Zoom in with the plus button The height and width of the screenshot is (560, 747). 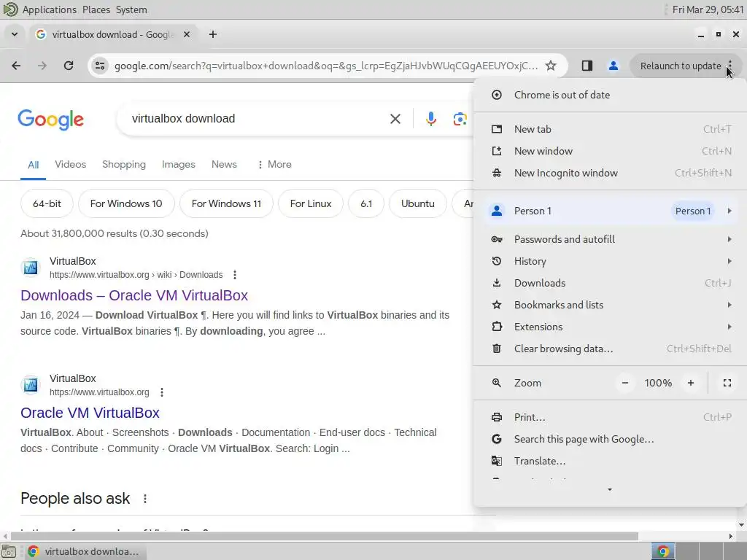pos(691,383)
